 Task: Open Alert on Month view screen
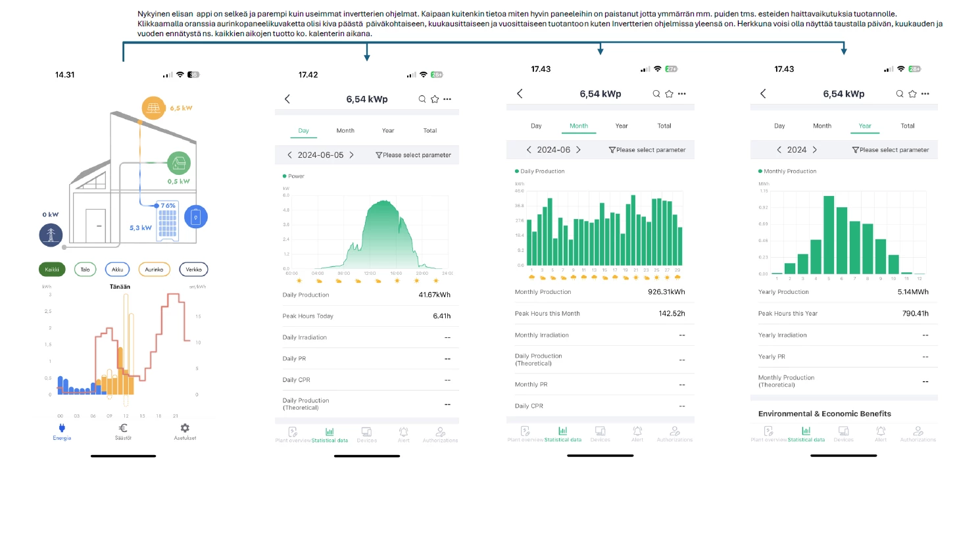click(637, 434)
